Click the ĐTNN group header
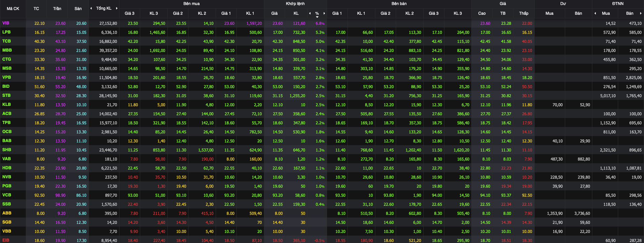This screenshot has height=243, width=644. click(618, 4)
